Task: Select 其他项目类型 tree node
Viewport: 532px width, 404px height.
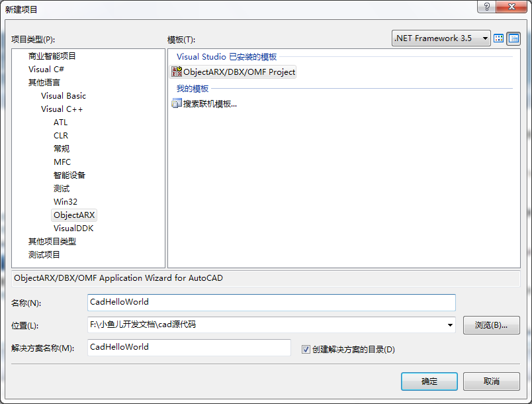Action: point(52,241)
